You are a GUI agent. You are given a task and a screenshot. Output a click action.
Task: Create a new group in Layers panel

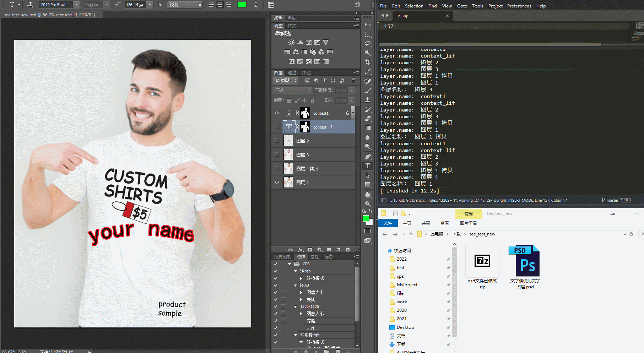[x=329, y=250]
